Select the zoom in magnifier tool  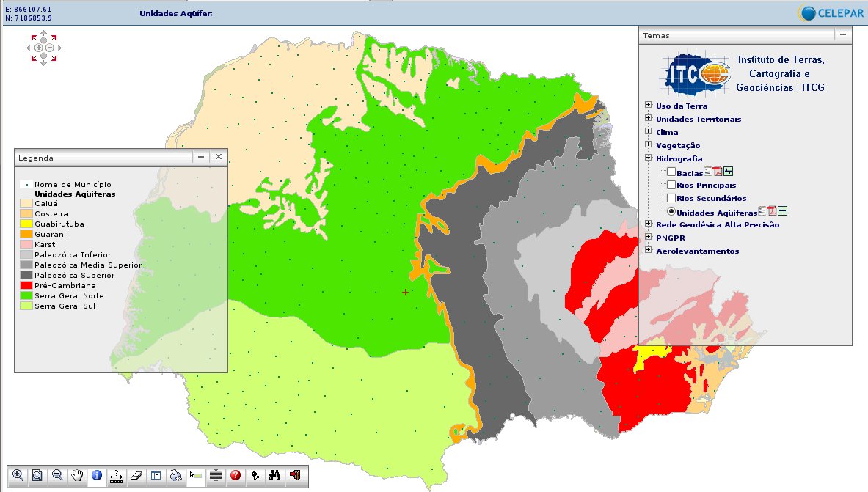click(18, 475)
